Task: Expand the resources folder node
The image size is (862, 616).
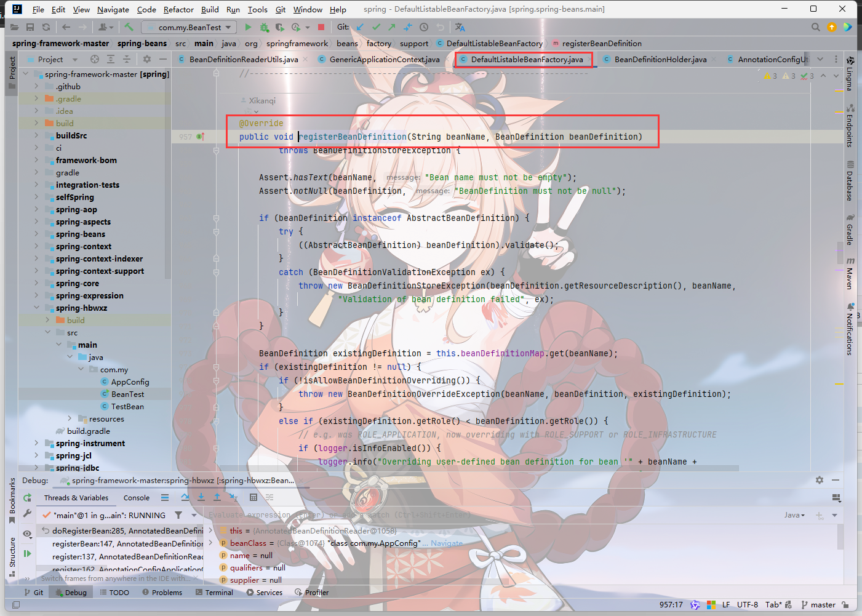Action: 70,418
